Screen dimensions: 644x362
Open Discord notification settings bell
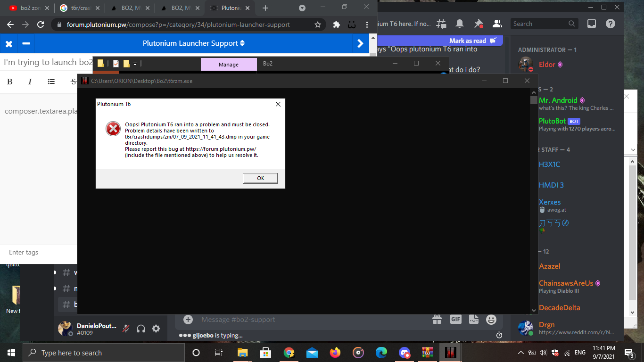tap(460, 24)
